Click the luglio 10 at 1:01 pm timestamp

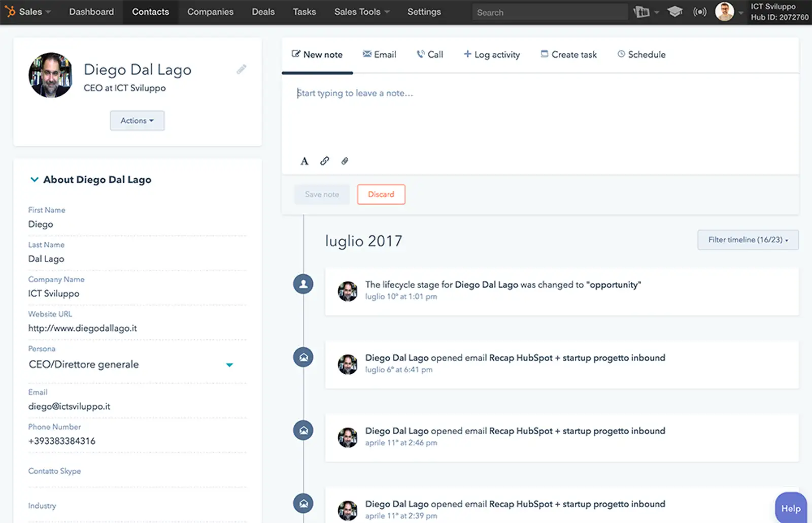401,297
